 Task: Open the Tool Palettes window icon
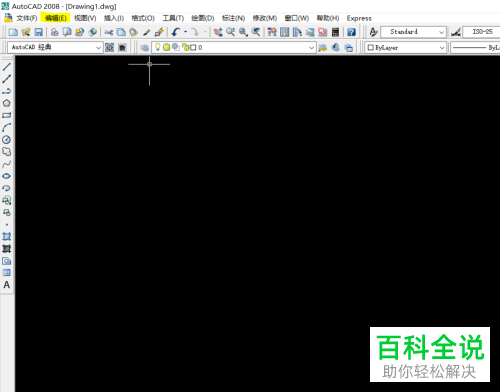(x=297, y=32)
